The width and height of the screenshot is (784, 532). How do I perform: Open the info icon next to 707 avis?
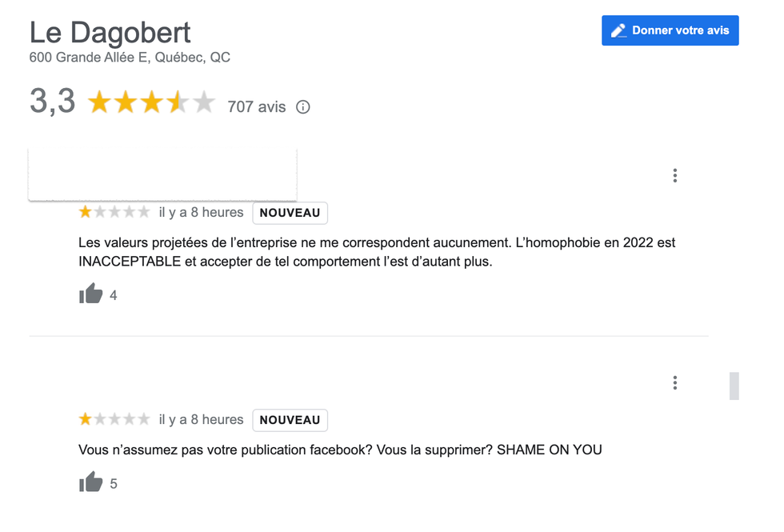point(302,106)
